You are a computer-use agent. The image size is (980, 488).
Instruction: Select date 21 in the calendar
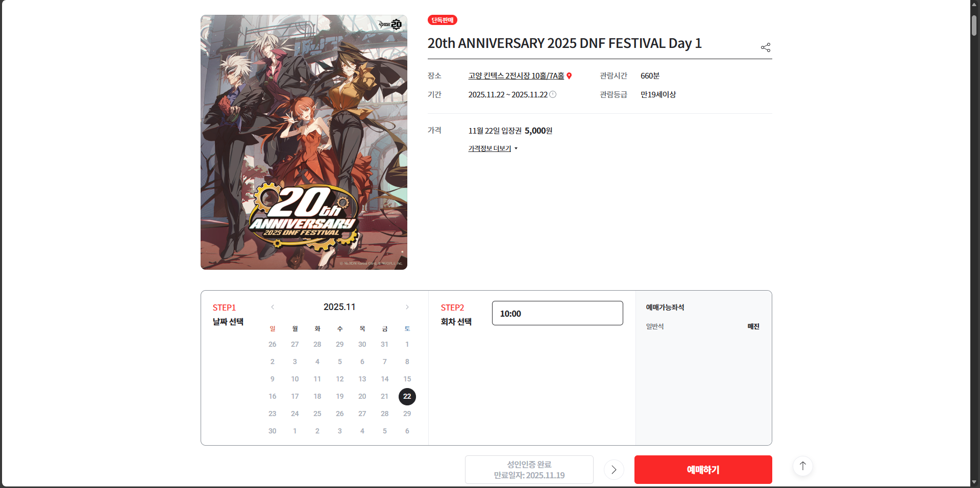384,396
